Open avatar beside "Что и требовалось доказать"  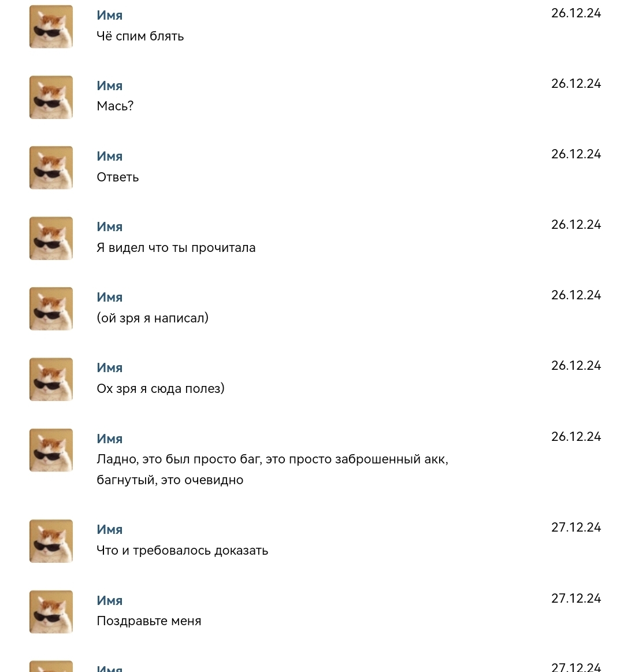click(51, 541)
